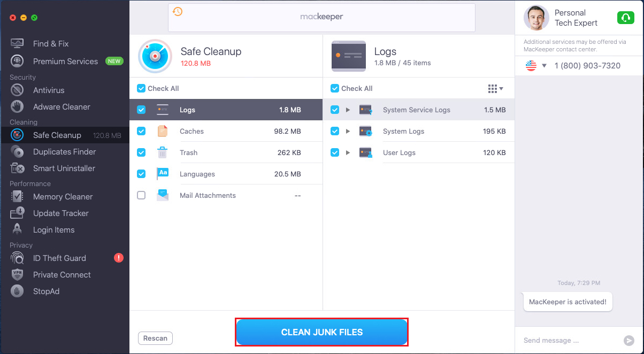Select the Caches row label
The height and width of the screenshot is (354, 644).
coord(191,131)
